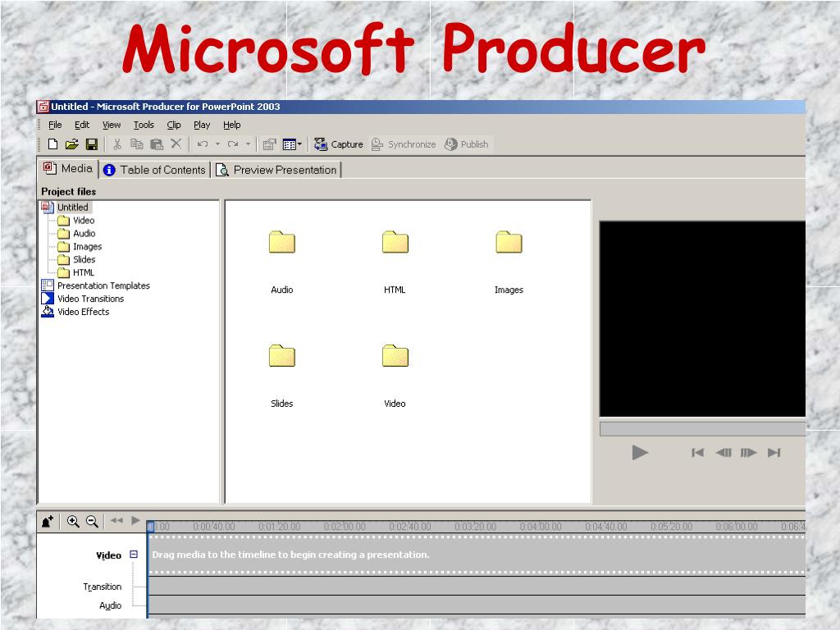Open the Tools menu
The height and width of the screenshot is (630, 840).
point(144,125)
